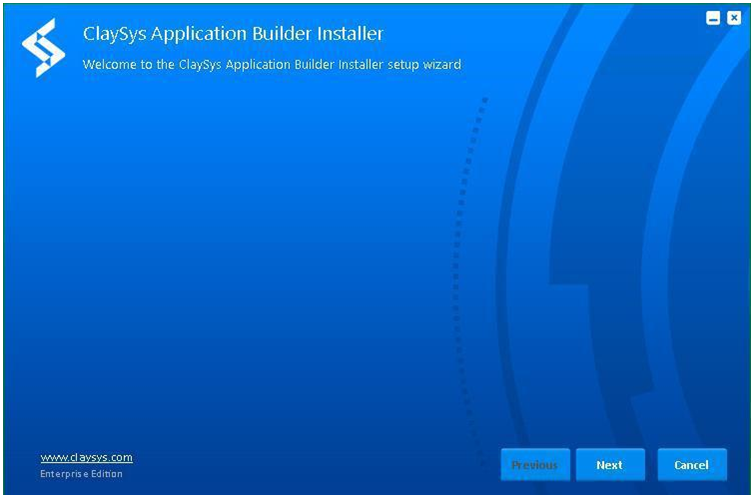
Task: Click the ClaySys logo icon
Action: (x=43, y=48)
